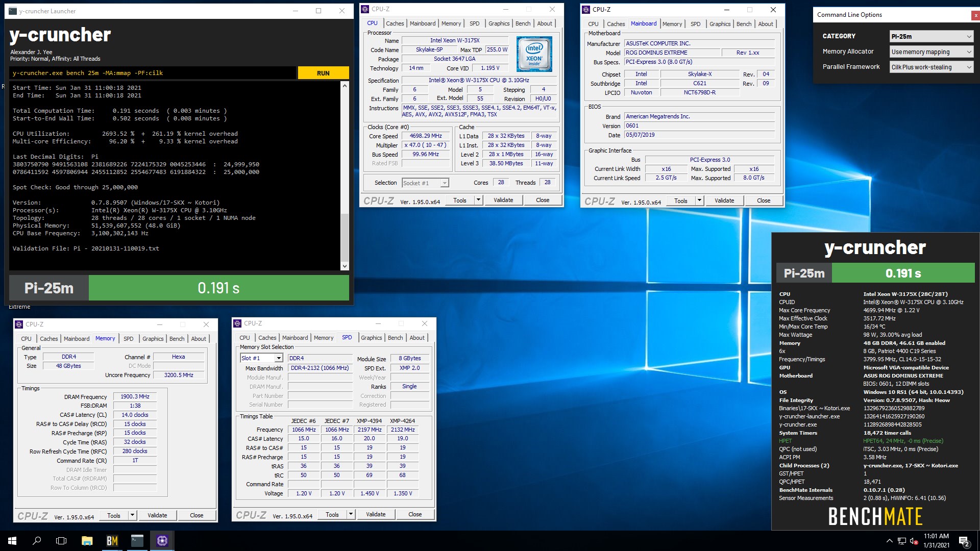
Task: Click the CPU-Z title icon of the Mainboard window
Action: point(586,9)
